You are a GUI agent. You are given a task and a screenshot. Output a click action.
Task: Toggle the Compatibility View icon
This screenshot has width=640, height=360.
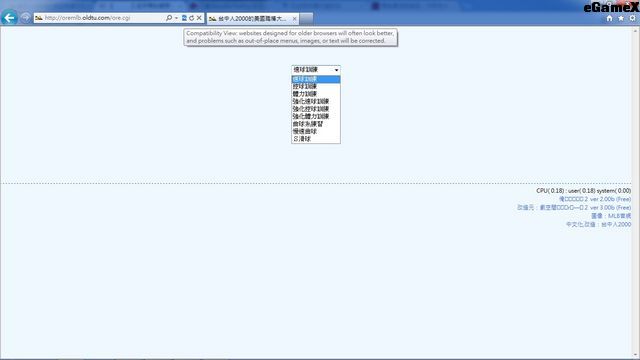(184, 18)
